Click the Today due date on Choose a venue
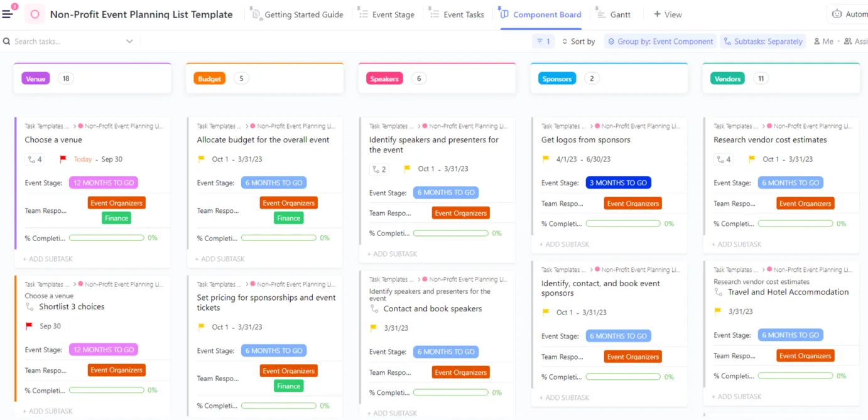 pyautogui.click(x=83, y=159)
